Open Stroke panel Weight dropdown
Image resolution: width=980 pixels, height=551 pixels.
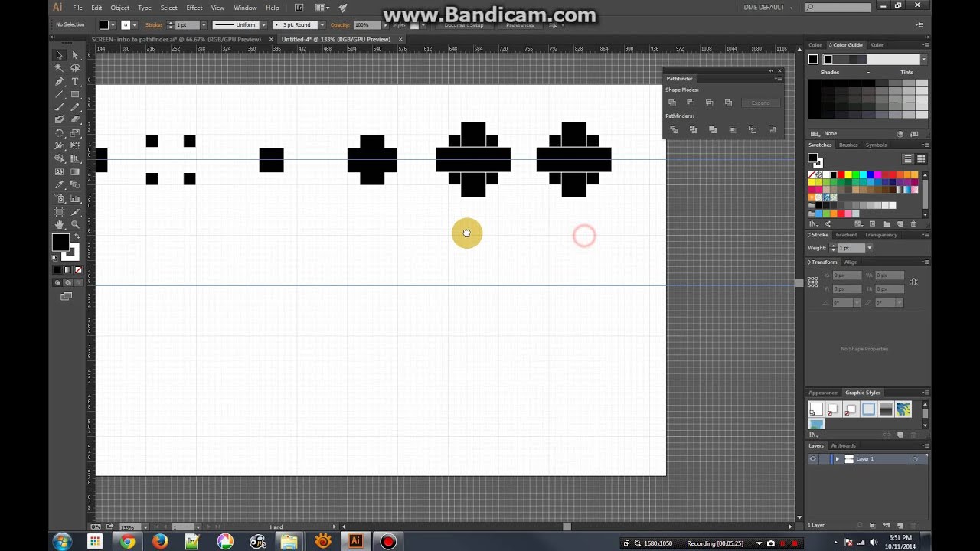[x=869, y=248]
